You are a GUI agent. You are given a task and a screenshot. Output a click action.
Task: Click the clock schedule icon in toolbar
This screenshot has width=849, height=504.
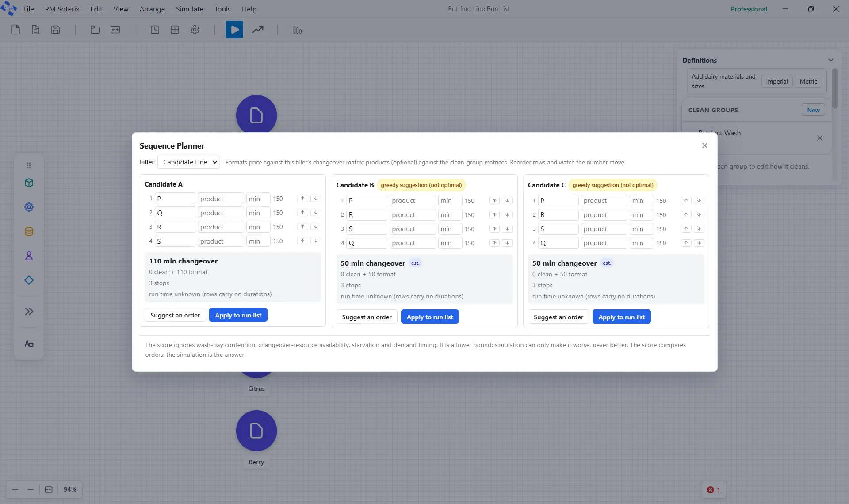(x=155, y=30)
